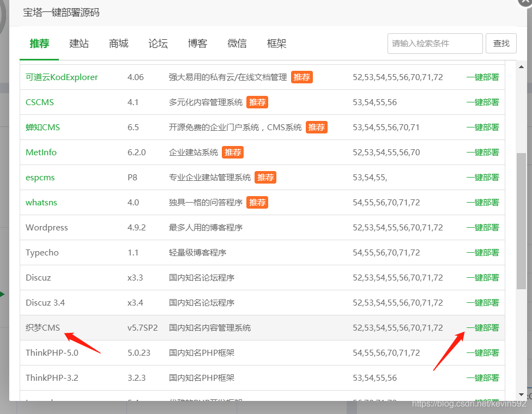Click the scrollbar down arrow

click(x=521, y=395)
